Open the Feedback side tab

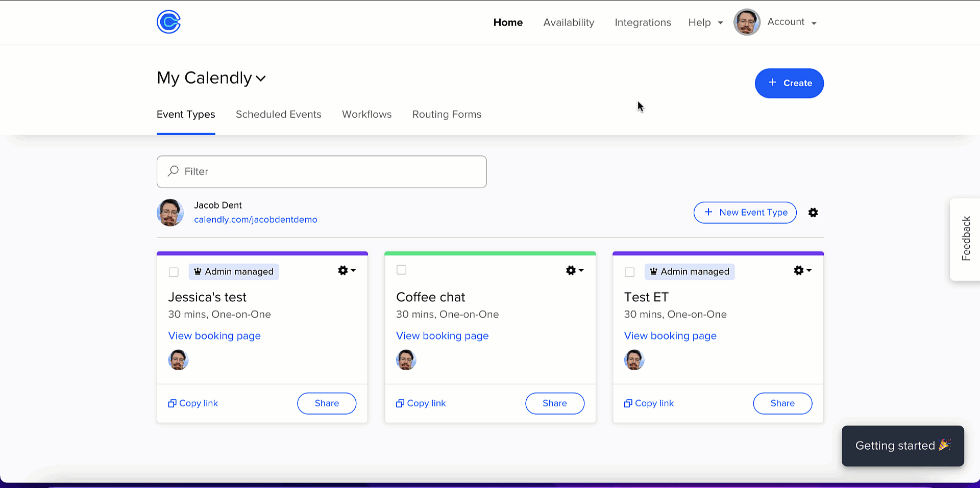coord(965,239)
